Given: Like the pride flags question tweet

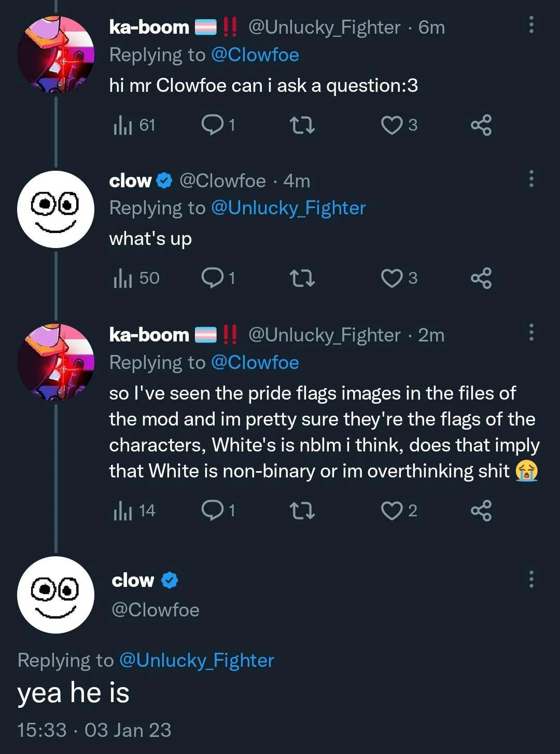Looking at the screenshot, I should point(392,511).
